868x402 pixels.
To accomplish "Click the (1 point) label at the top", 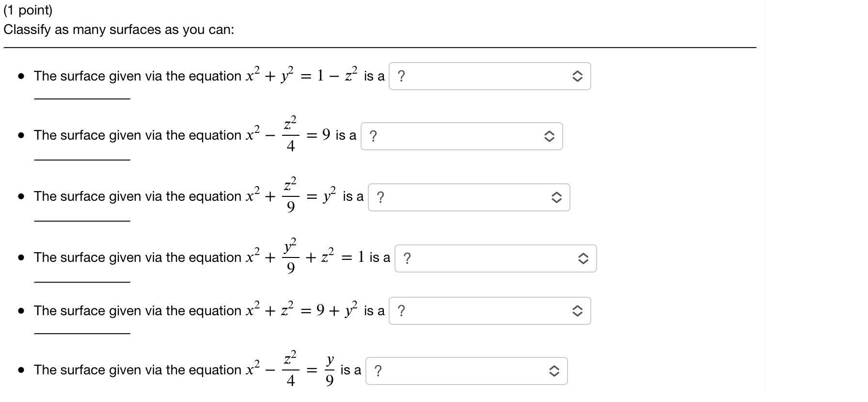I will (29, 10).
